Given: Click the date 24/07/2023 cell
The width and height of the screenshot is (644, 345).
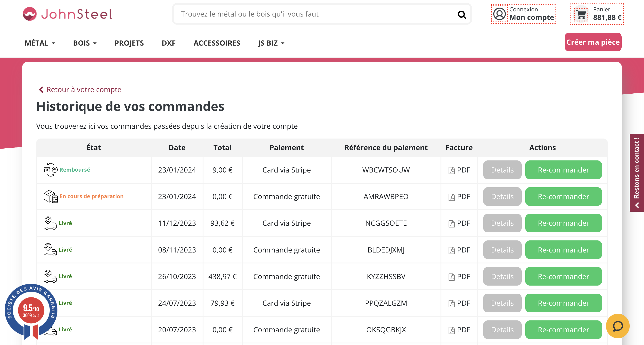Looking at the screenshot, I should 177,303.
